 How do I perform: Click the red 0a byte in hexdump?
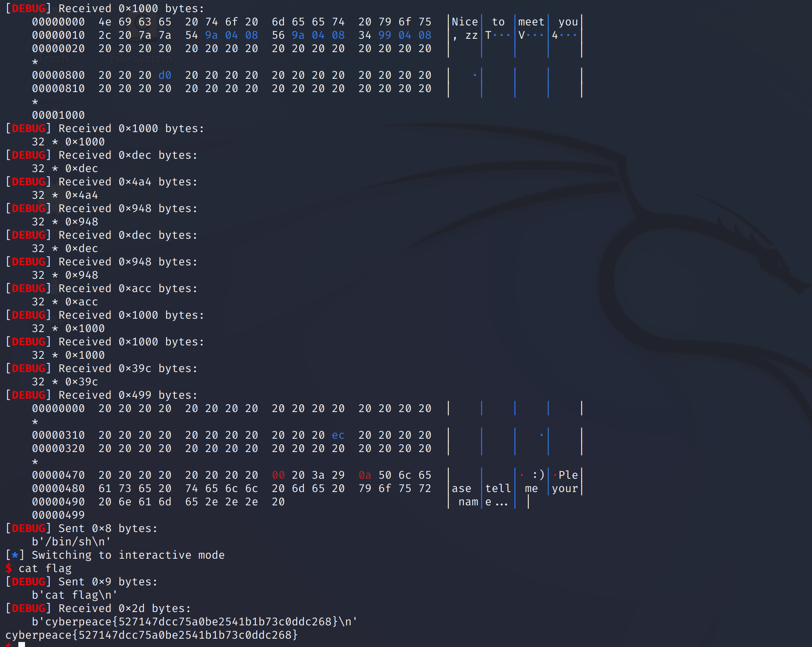point(365,475)
